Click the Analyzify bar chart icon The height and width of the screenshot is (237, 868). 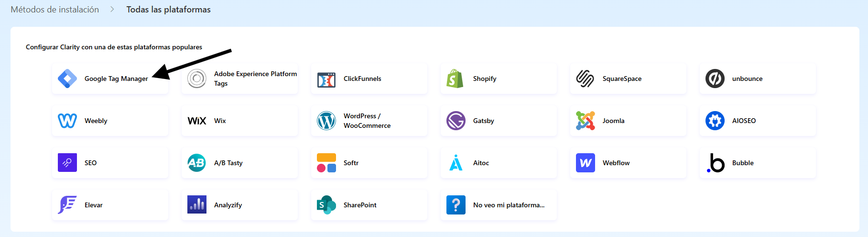[197, 204]
